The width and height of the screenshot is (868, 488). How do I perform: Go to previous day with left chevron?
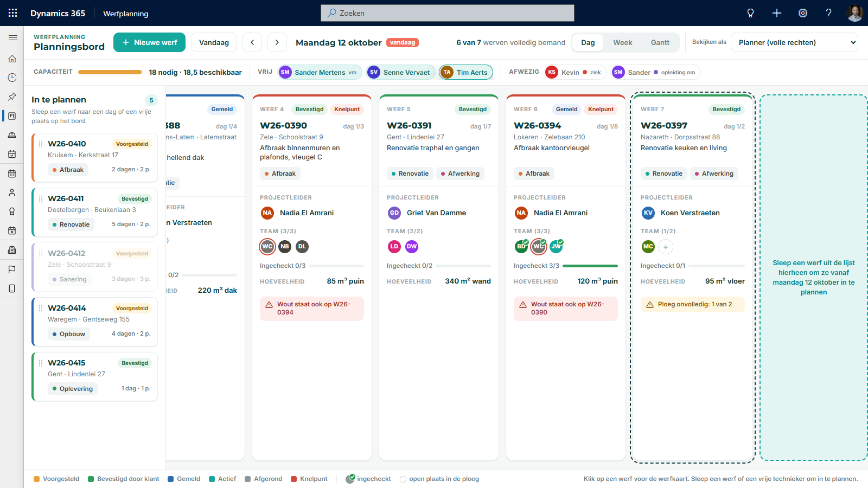click(x=252, y=42)
